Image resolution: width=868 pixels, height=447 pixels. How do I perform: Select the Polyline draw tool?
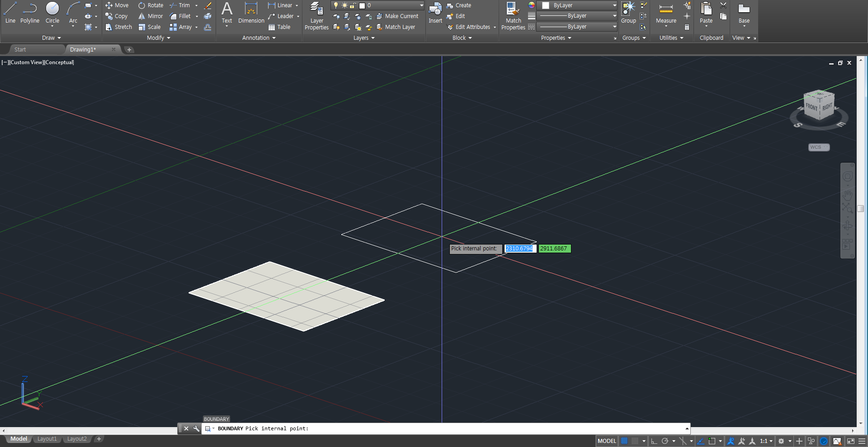pyautogui.click(x=30, y=13)
